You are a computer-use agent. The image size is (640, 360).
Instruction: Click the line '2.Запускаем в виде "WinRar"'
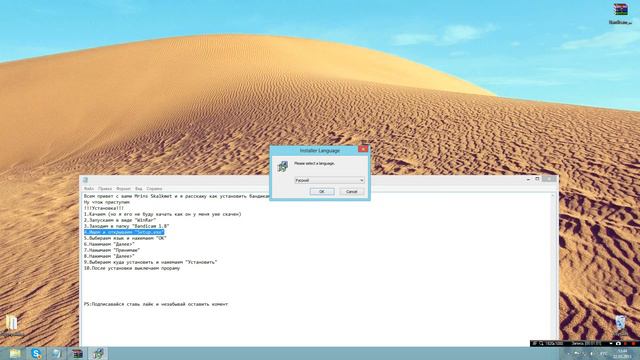tap(120, 220)
